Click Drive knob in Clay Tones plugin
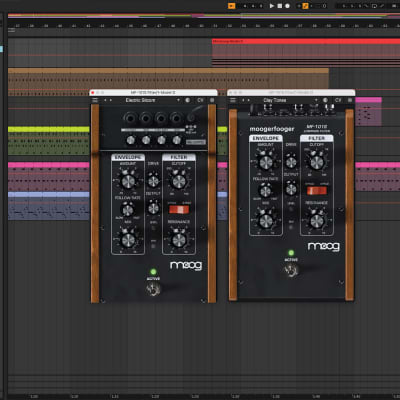 click(x=291, y=162)
